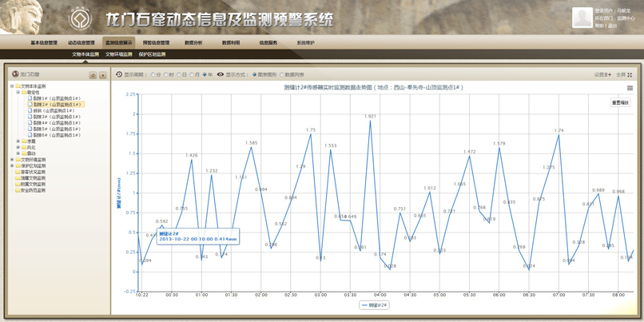Click the Longmen Grottoes logo emblem
This screenshot has height=322, width=644.
pyautogui.click(x=80, y=18)
